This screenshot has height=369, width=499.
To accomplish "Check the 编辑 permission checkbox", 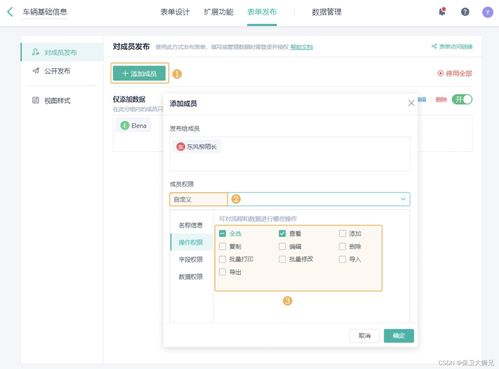I will 282,246.
